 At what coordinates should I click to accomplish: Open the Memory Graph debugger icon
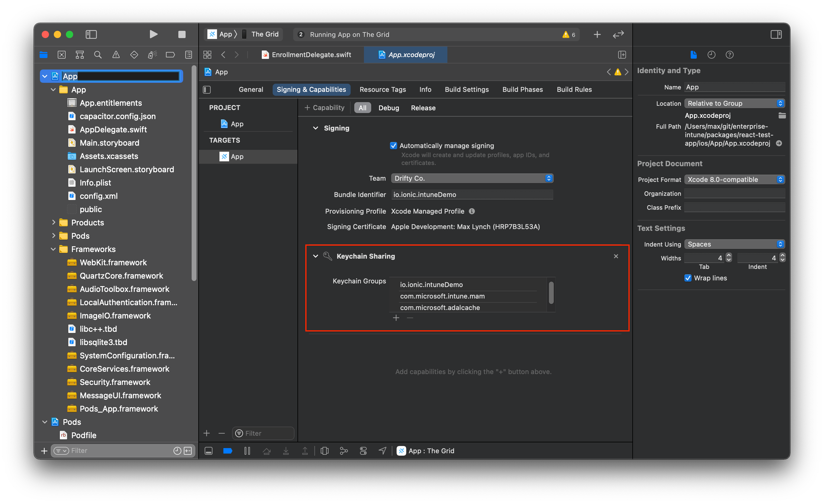(343, 451)
